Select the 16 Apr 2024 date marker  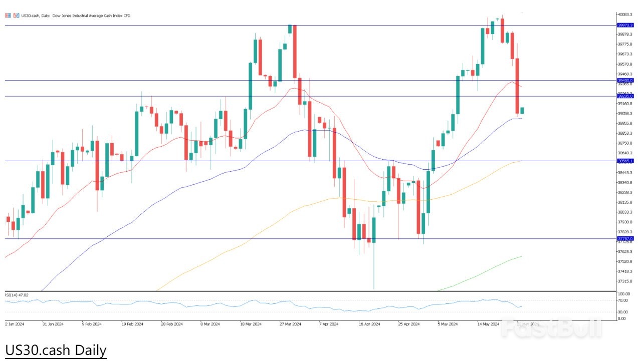[369, 324]
